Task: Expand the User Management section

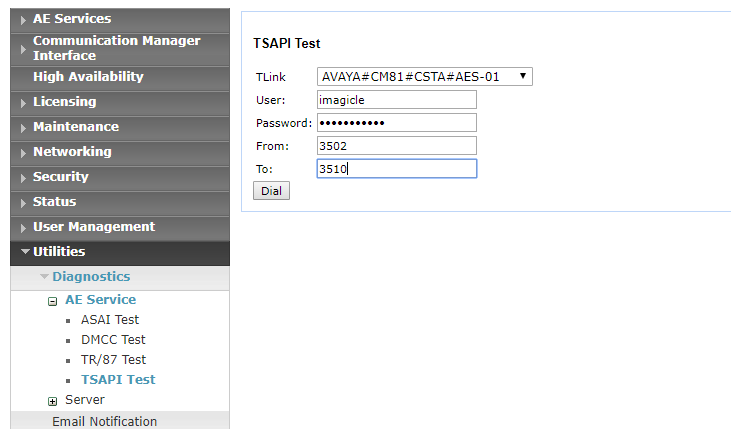Action: tap(93, 227)
